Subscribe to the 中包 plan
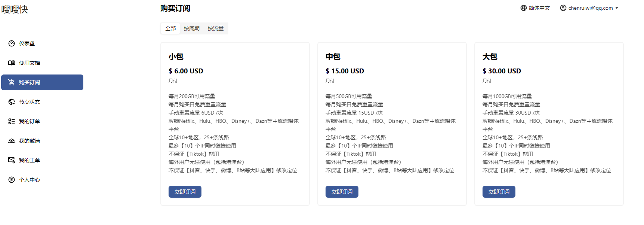The width and height of the screenshot is (644, 225). tap(342, 192)
